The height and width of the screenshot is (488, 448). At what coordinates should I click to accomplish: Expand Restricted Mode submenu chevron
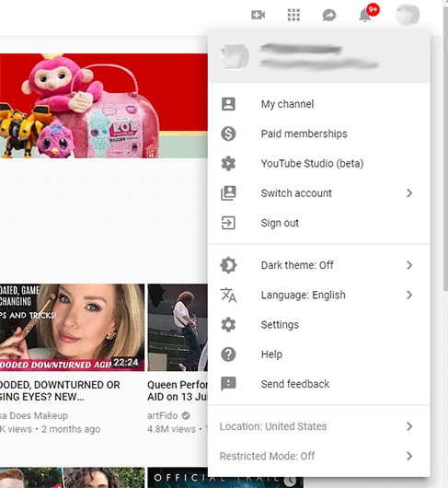click(409, 457)
